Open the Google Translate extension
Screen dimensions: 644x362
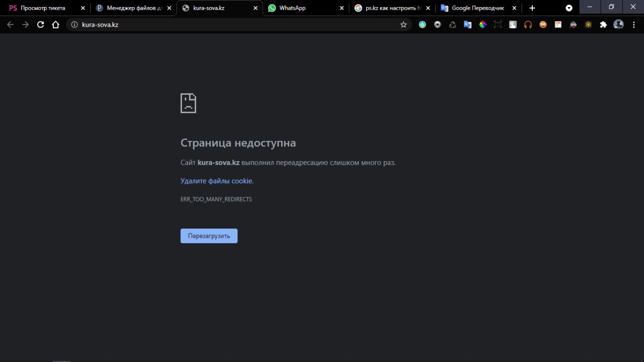tap(467, 24)
